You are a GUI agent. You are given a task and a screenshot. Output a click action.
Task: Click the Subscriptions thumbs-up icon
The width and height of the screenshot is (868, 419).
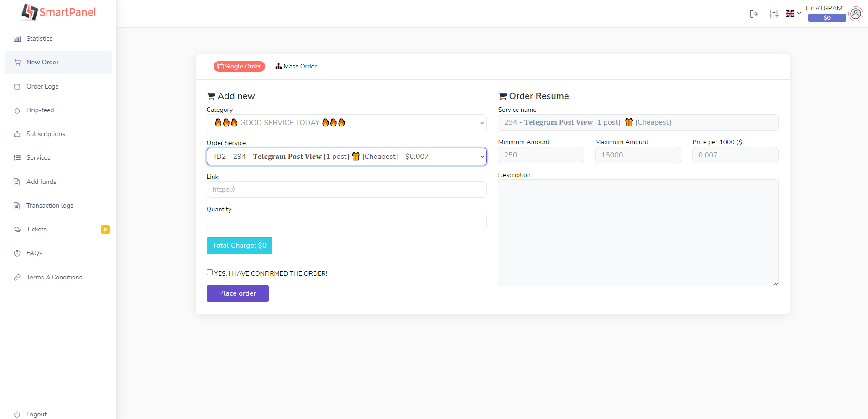[17, 134]
